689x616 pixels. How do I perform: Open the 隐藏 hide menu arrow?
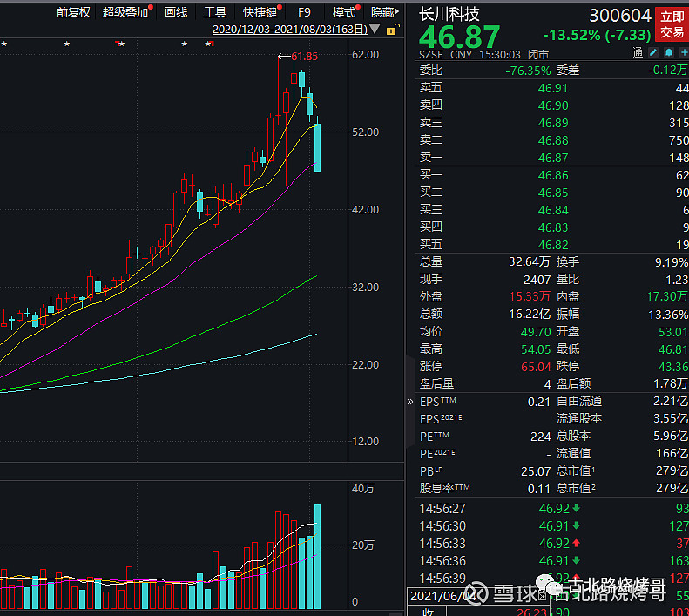tap(396, 12)
